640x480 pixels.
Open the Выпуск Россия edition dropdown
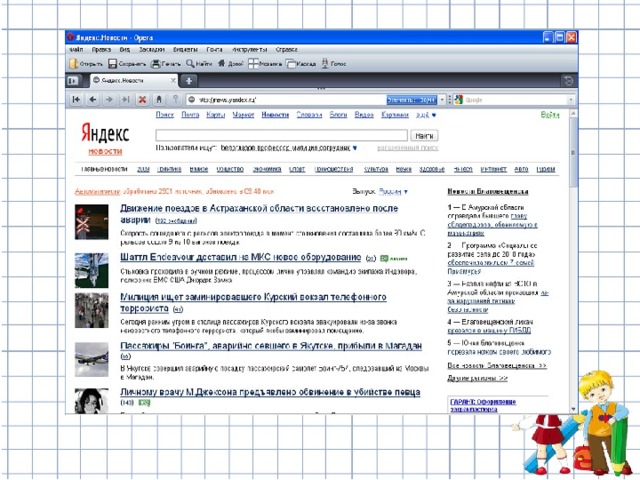point(393,191)
